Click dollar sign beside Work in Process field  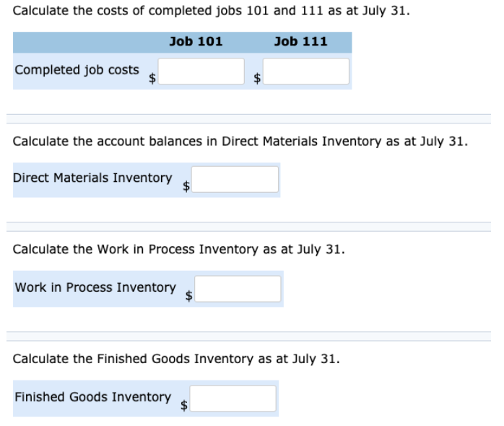pyautogui.click(x=189, y=295)
